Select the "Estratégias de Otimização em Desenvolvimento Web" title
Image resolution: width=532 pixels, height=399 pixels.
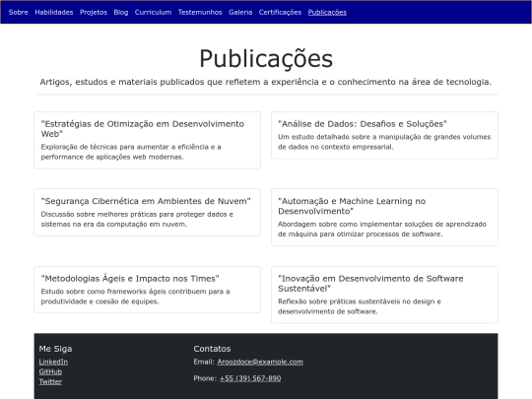(143, 129)
